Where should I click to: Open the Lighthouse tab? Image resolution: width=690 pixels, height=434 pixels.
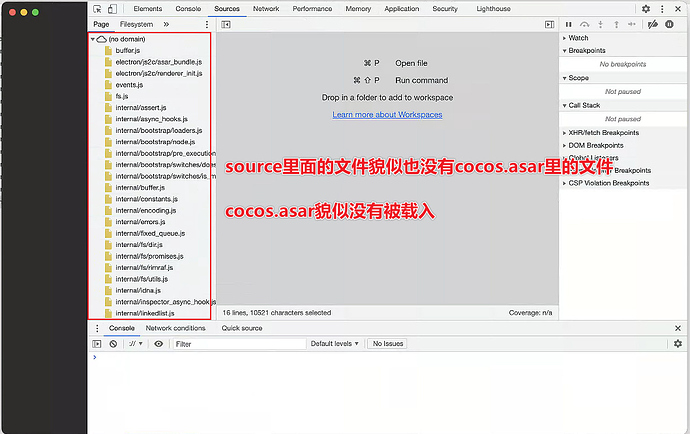pos(493,9)
